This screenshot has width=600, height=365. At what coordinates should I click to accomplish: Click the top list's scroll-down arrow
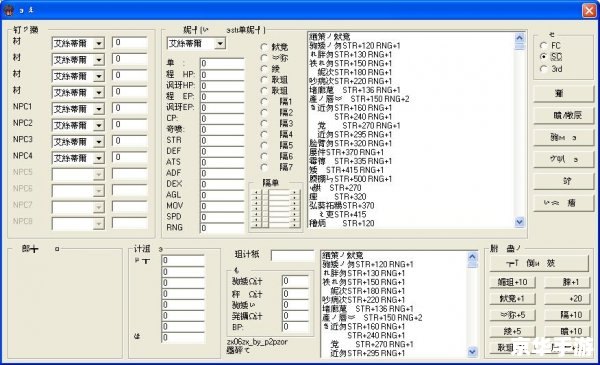(519, 222)
